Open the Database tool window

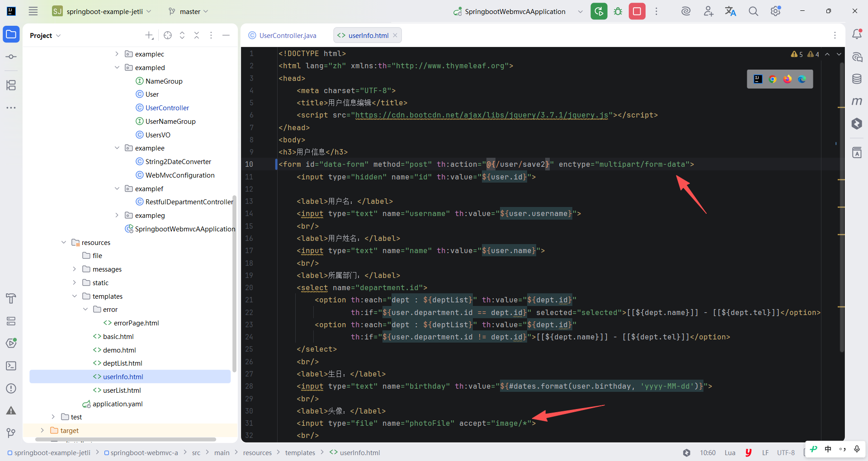pos(857,79)
